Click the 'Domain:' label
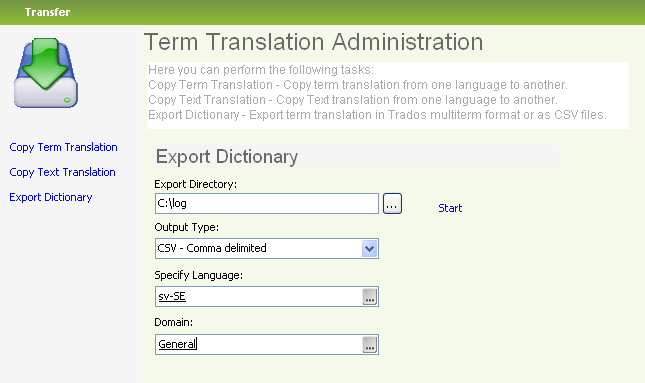The height and width of the screenshot is (383, 645). tap(174, 322)
